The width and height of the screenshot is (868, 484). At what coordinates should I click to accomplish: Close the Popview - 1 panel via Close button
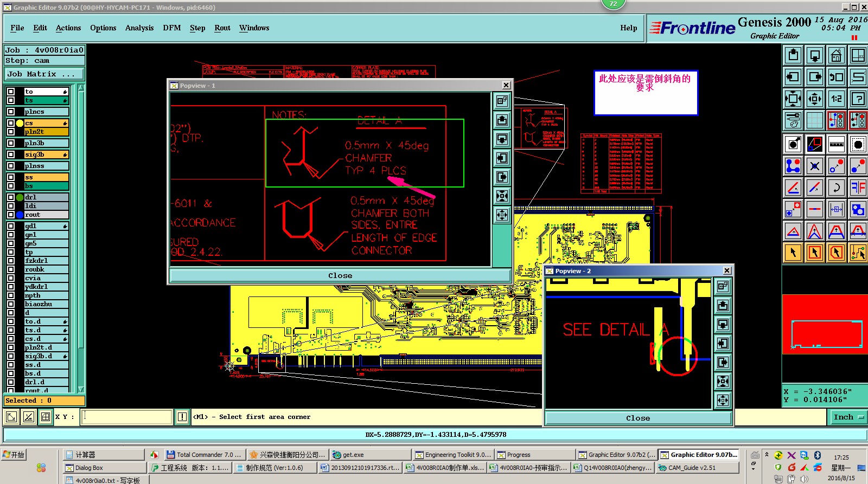(340, 275)
